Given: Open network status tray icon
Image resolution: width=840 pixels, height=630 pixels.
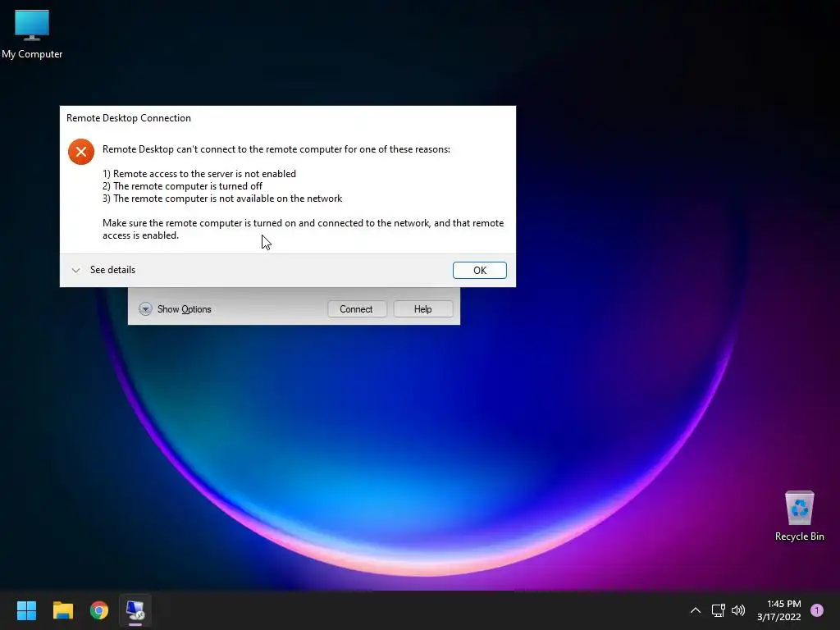Looking at the screenshot, I should [718, 610].
